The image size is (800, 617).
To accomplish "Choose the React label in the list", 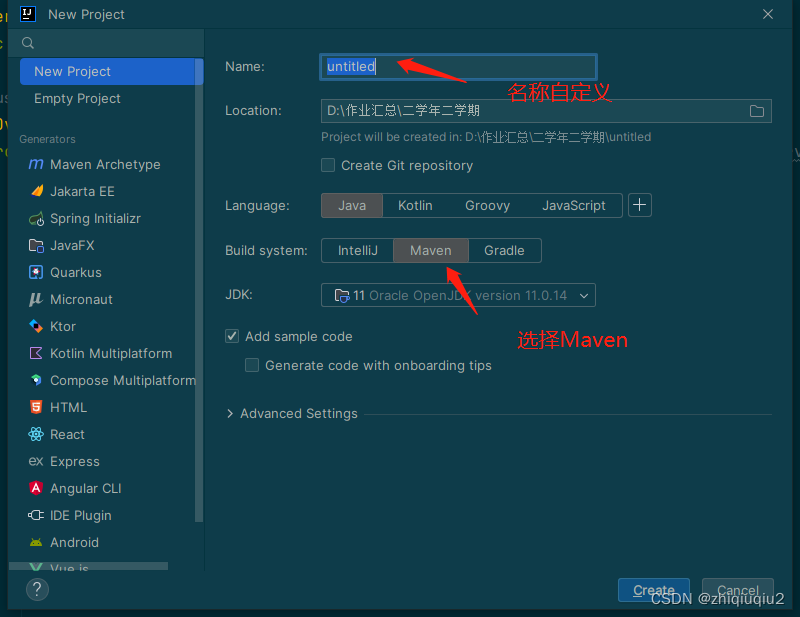I will point(67,434).
